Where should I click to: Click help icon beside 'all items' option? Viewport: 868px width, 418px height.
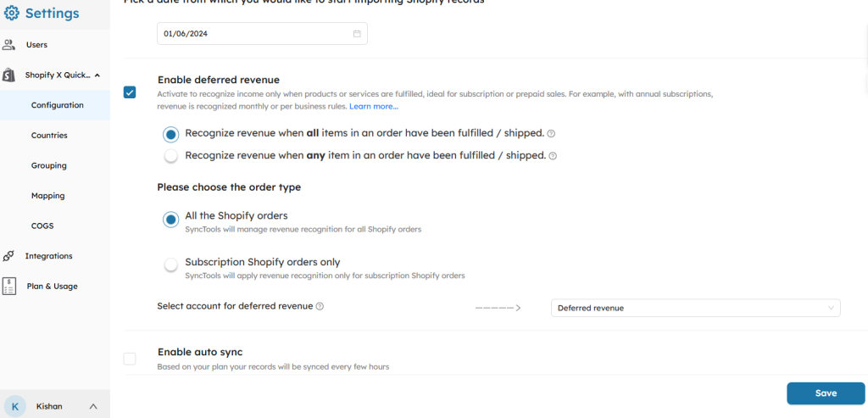point(551,134)
